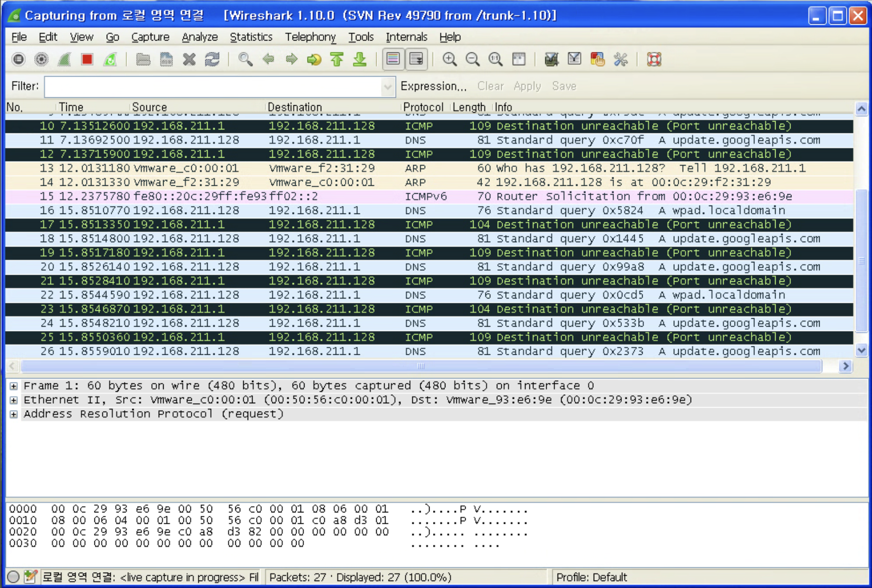
Task: Open a capture file icon
Action: coord(143,59)
